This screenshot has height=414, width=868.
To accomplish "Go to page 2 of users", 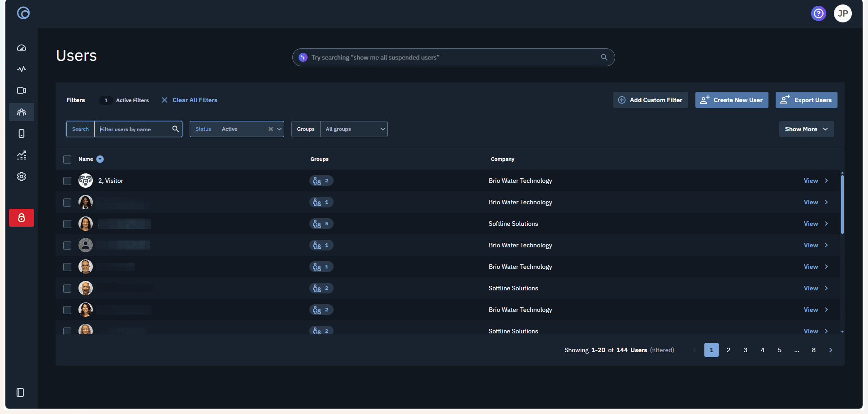I will (x=729, y=350).
